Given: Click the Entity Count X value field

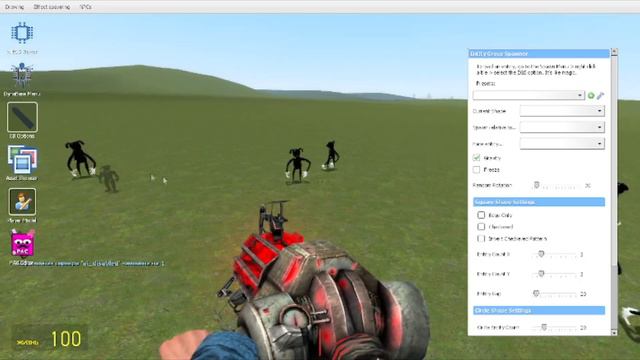Looking at the screenshot, I should 582,254.
